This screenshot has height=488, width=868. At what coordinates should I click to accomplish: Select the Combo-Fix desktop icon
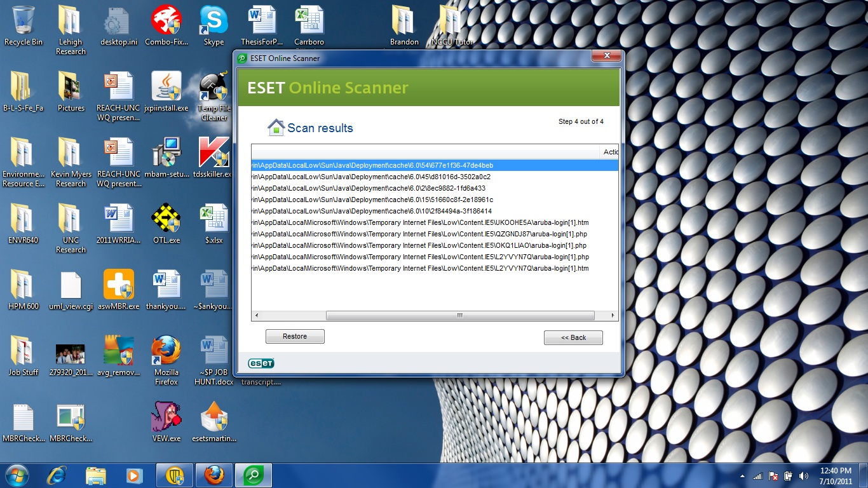(x=166, y=26)
